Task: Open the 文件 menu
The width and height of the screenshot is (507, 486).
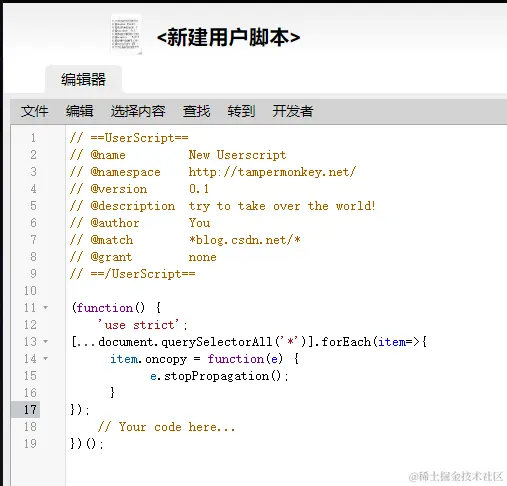Action: [35, 111]
